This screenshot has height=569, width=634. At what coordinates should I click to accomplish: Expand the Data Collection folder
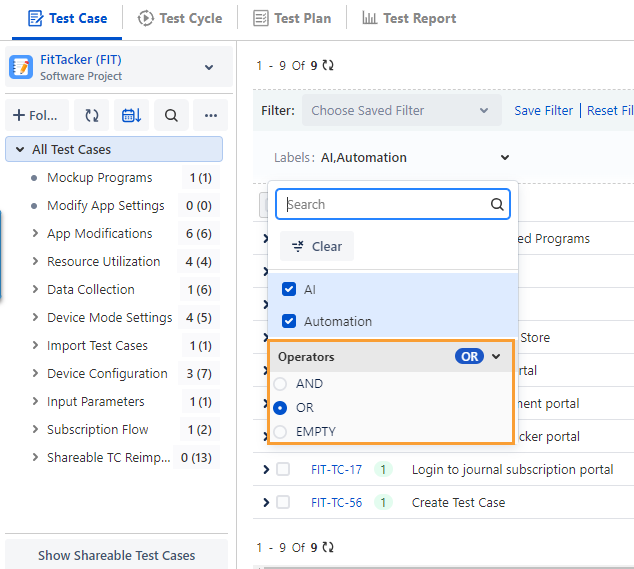[35, 289]
